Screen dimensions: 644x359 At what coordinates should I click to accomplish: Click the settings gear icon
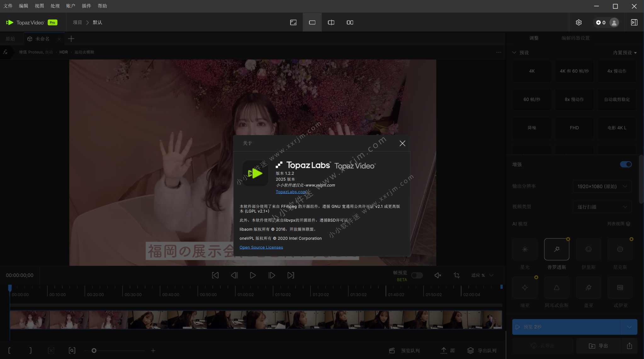click(579, 22)
